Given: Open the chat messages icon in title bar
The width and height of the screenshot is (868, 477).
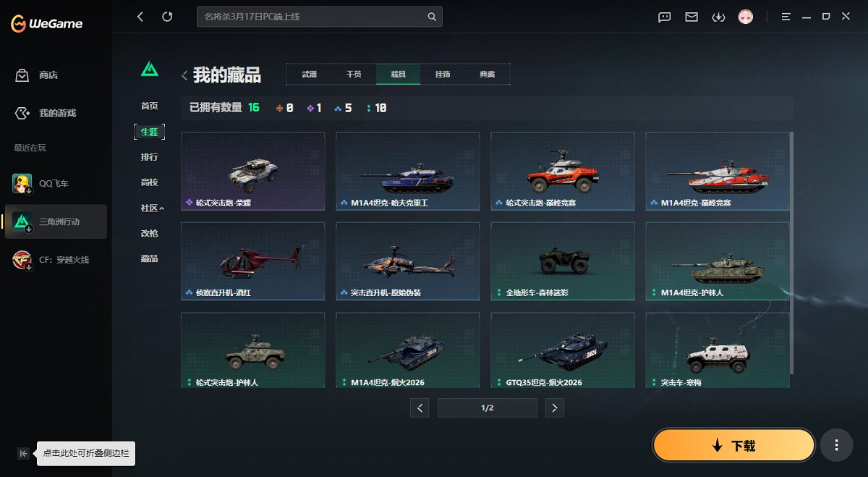Looking at the screenshot, I should [x=664, y=16].
